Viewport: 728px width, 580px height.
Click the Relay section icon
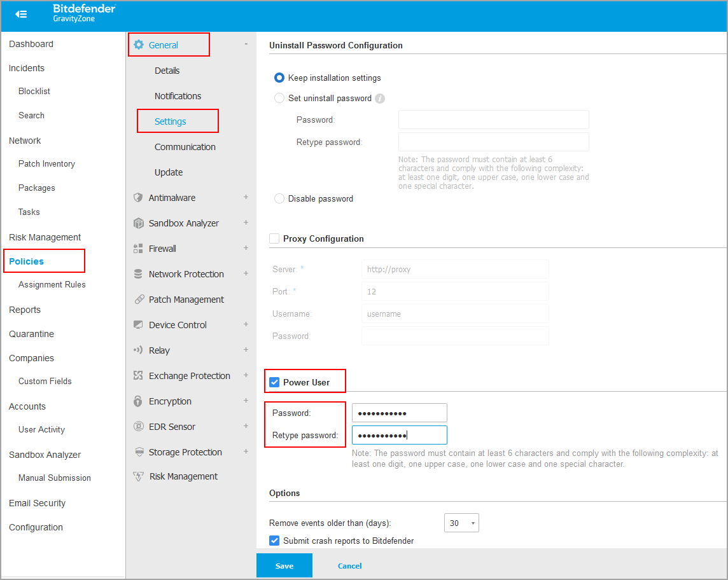(x=139, y=350)
